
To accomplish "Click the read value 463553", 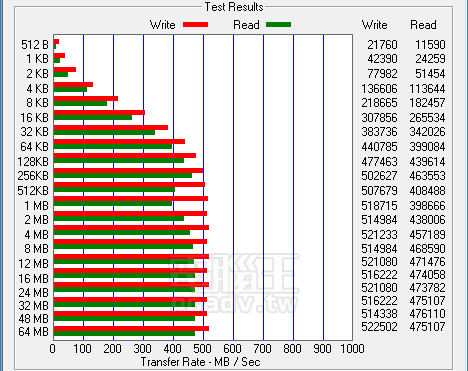I will 428,176.
